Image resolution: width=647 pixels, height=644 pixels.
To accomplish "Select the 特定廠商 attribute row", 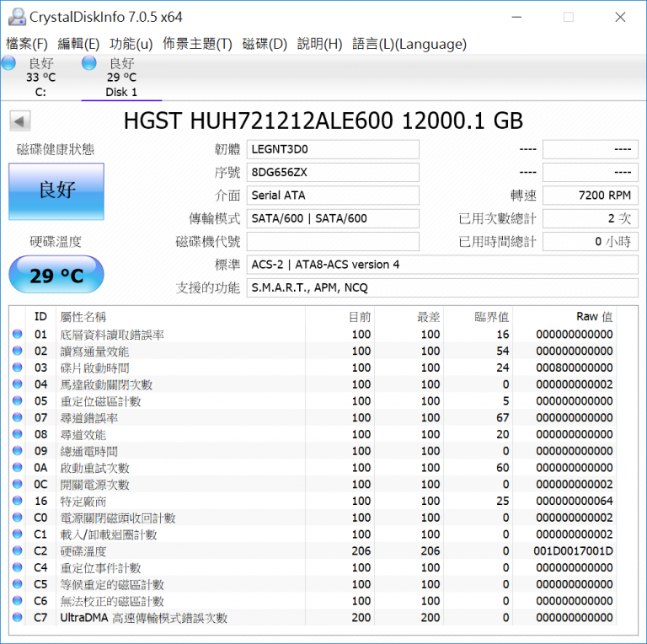I will (x=313, y=501).
